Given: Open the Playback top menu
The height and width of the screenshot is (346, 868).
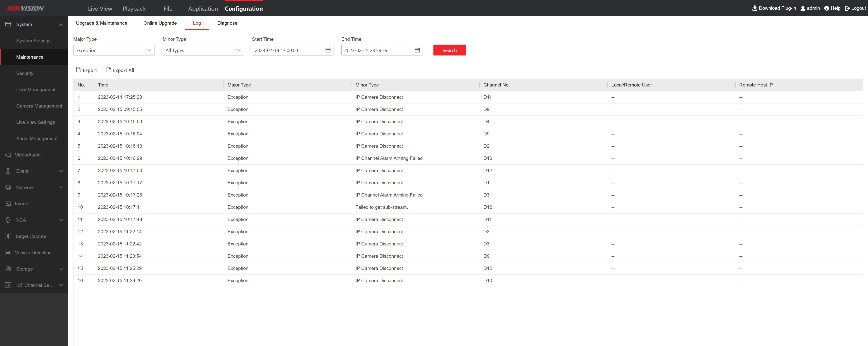Looking at the screenshot, I should tap(134, 8).
